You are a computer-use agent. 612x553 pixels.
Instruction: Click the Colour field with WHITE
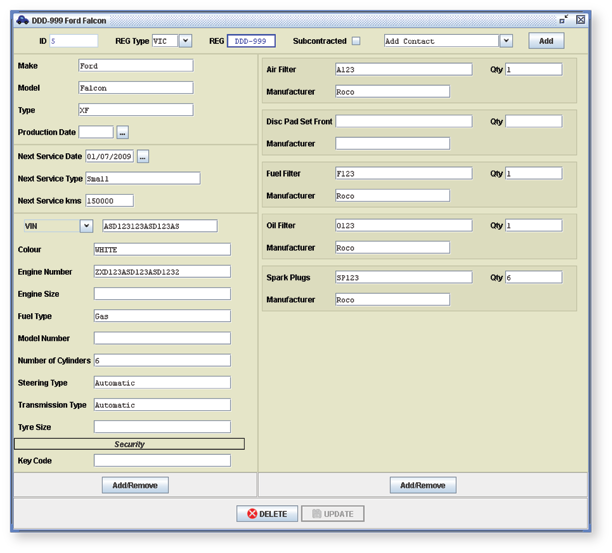click(x=162, y=249)
